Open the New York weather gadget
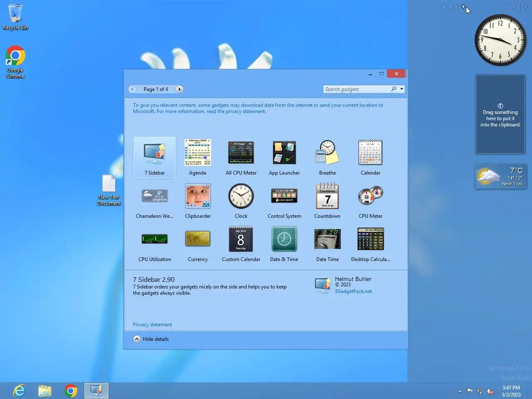Screen dimensions: 532x399 point(500,177)
